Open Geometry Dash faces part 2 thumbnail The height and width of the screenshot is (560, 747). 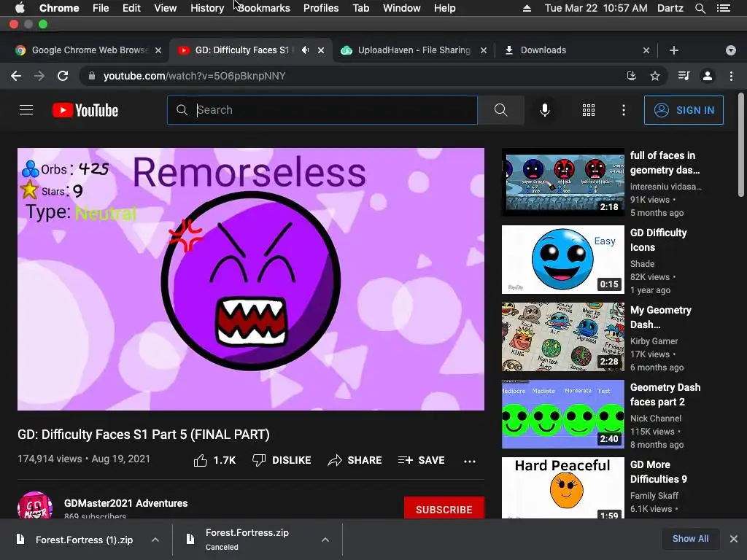click(x=562, y=414)
